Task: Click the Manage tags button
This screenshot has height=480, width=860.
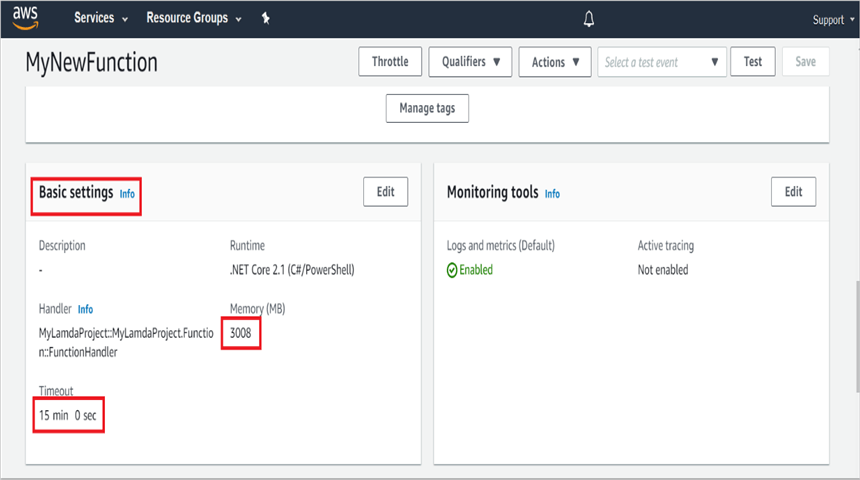Action: [x=427, y=108]
